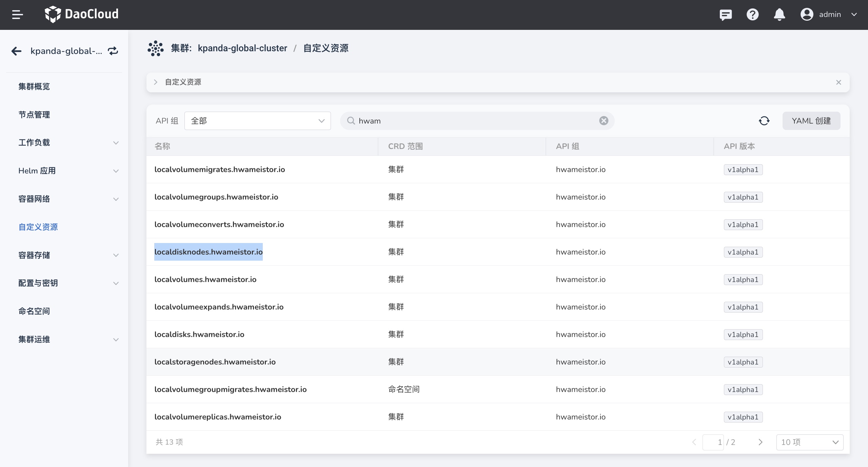Click the page number input box
This screenshot has width=868, height=467.
click(x=713, y=442)
